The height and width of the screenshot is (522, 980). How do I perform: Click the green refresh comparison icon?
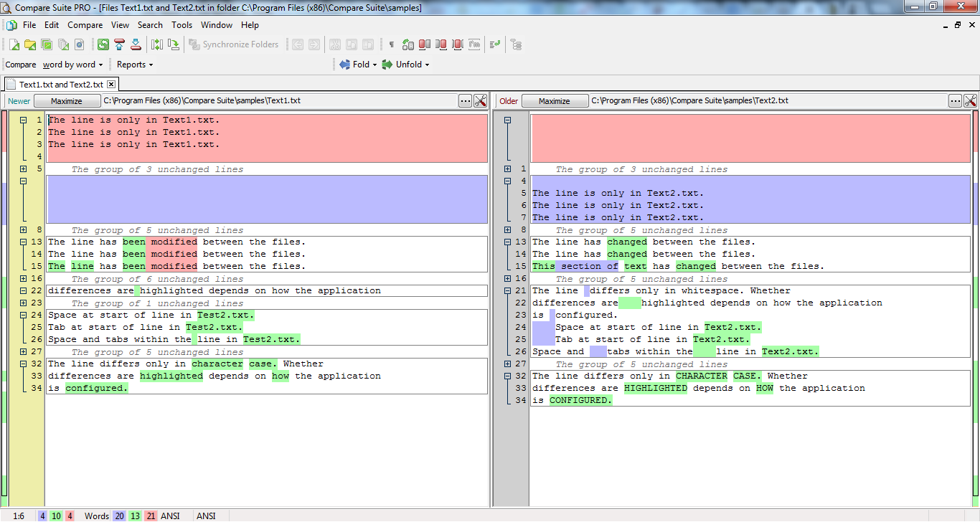(103, 44)
